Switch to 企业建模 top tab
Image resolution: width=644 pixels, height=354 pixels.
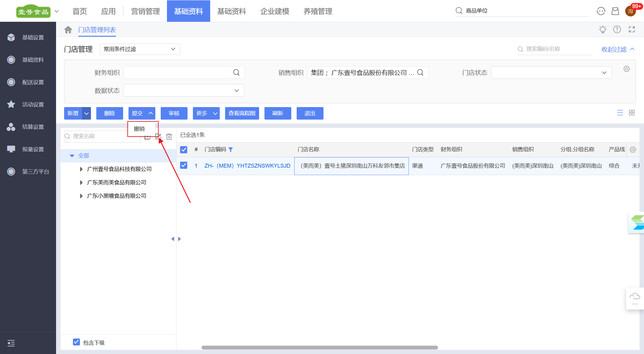275,11
